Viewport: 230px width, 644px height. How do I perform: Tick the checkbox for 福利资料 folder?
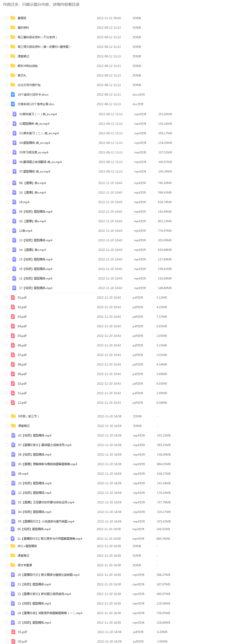pyautogui.click(x=6, y=28)
